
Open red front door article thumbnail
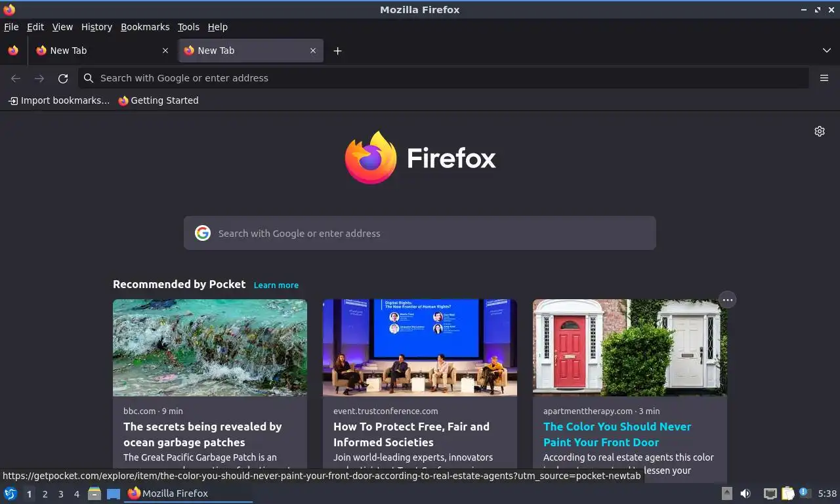coord(630,348)
